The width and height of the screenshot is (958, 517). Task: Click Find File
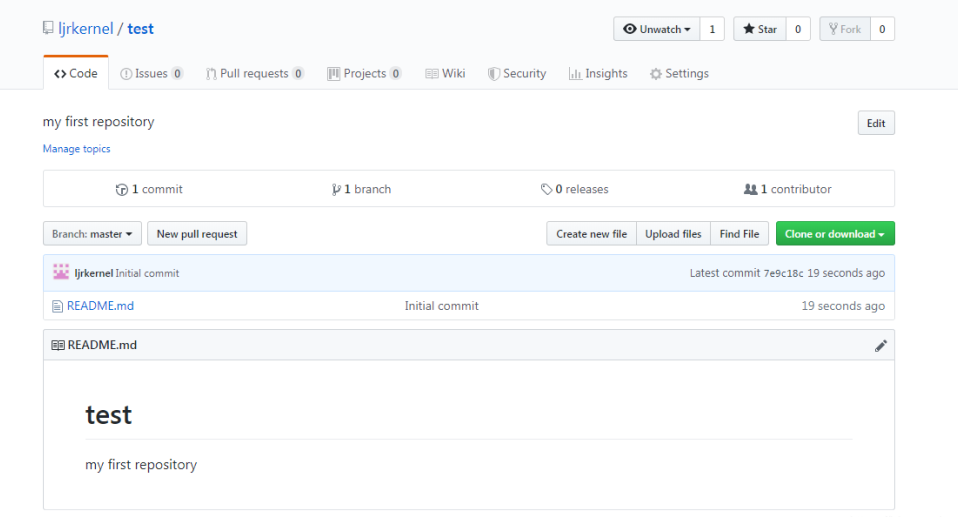coord(739,233)
